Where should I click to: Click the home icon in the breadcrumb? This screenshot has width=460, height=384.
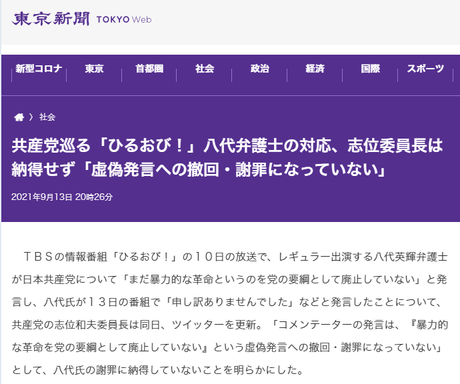[19, 117]
